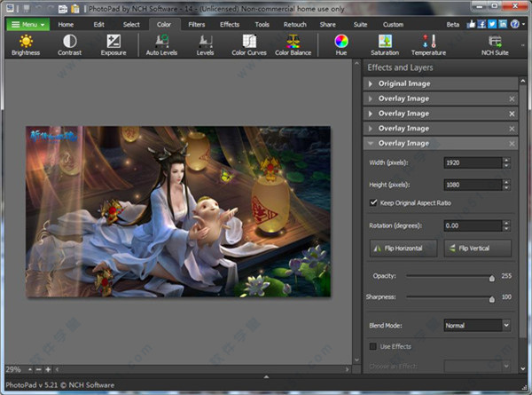Screen dimensions: 532x395
Task: Share via the LinkedIn icon
Action: coord(503,24)
